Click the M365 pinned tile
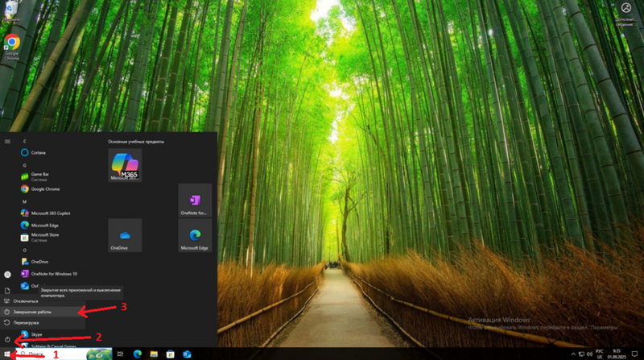644x360 pixels. click(125, 164)
